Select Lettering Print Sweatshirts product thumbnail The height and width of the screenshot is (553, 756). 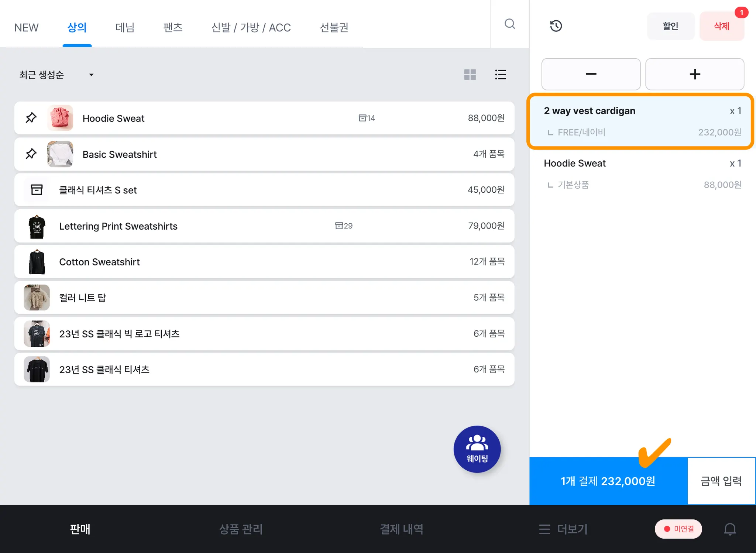tap(37, 226)
